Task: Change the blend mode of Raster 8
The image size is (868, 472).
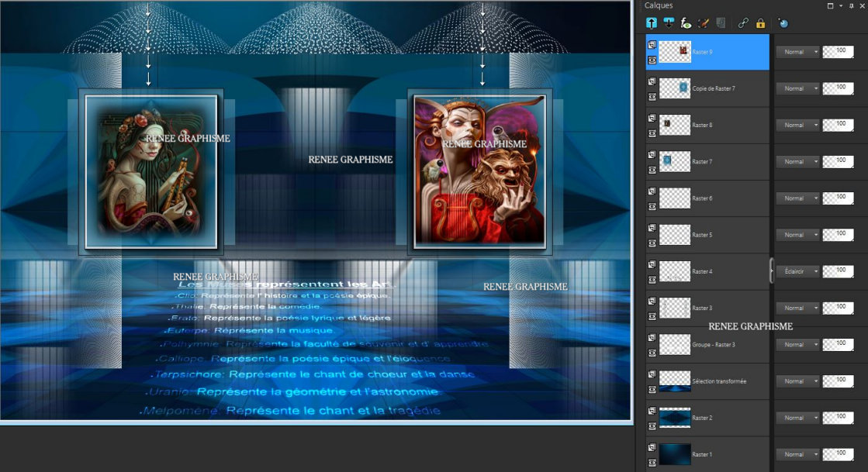Action: 797,125
